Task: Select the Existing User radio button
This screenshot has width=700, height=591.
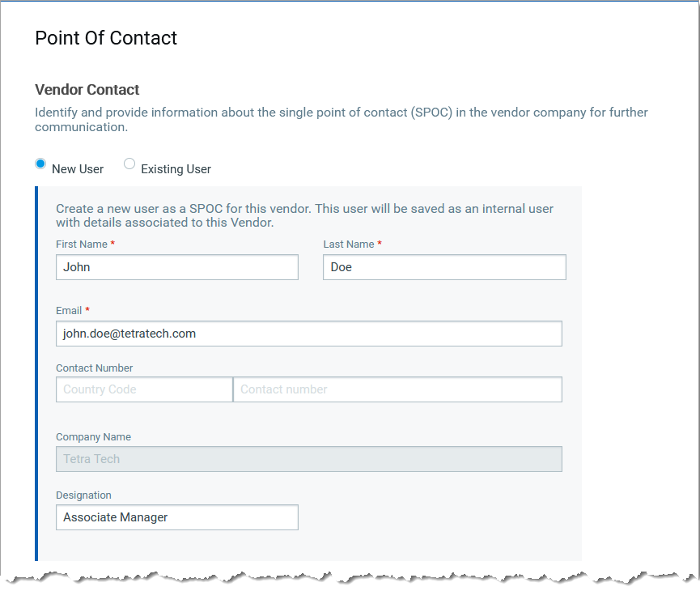Action: click(129, 164)
